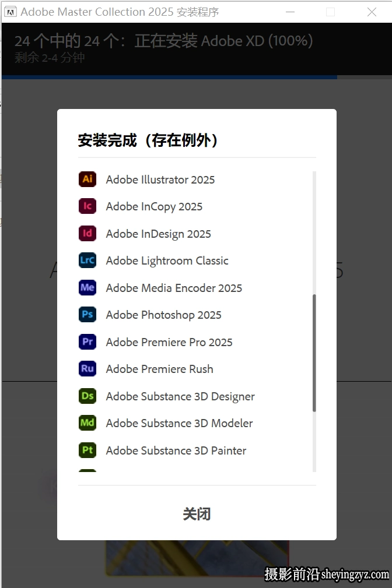This screenshot has height=588, width=392.
Task: Minimize the installer window
Action: coord(290,12)
